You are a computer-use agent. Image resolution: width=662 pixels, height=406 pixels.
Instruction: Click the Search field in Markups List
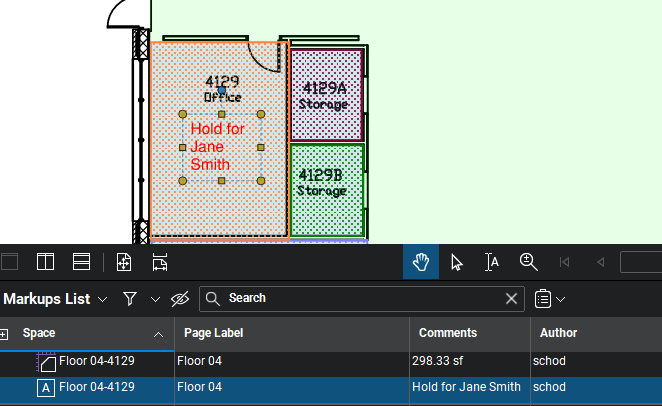[x=362, y=298]
